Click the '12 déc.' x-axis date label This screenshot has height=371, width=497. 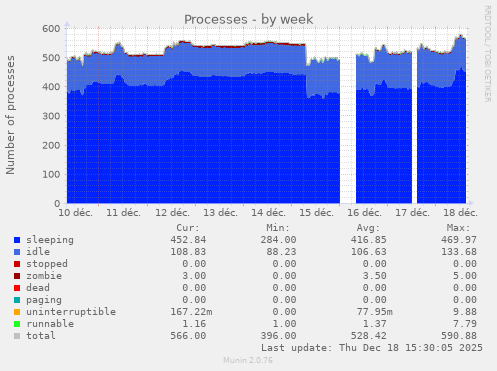pyautogui.click(x=172, y=213)
